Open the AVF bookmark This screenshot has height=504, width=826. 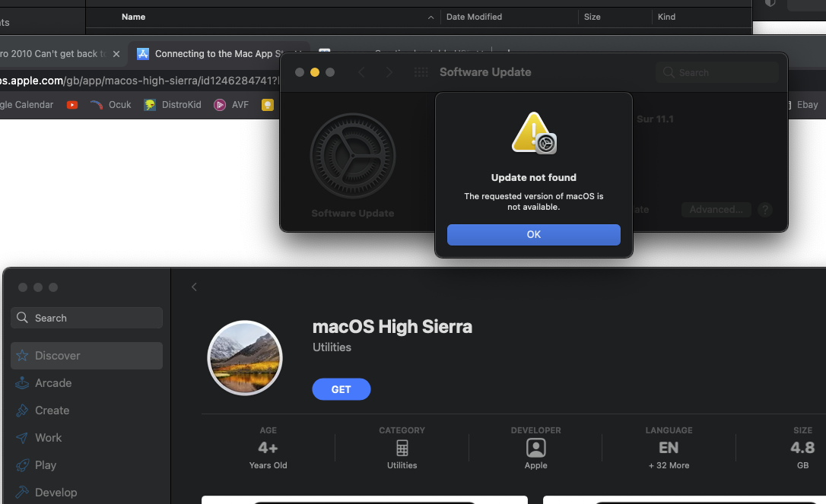click(231, 105)
